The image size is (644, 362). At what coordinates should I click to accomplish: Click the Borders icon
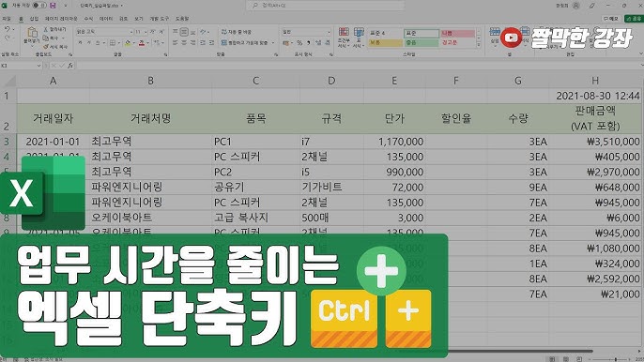(x=112, y=43)
